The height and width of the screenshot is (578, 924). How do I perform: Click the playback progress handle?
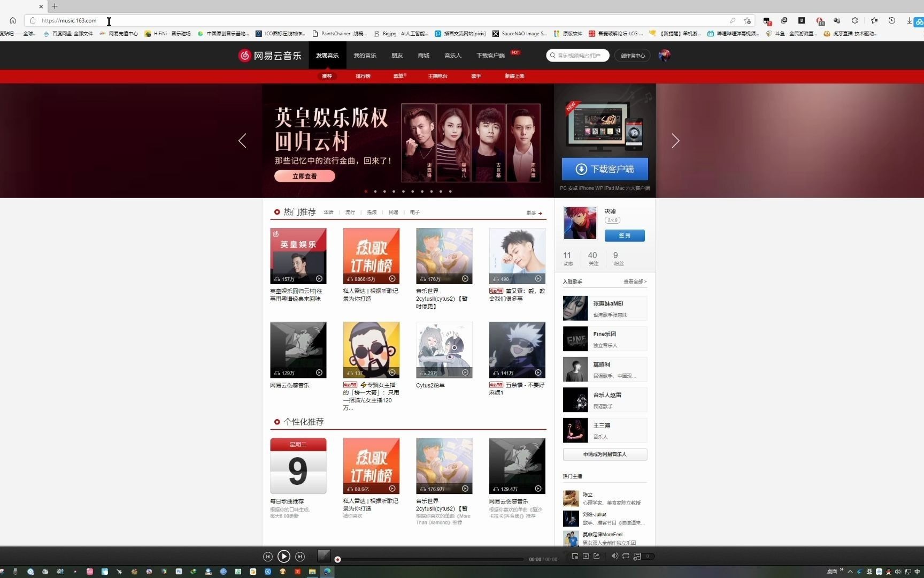click(x=337, y=560)
